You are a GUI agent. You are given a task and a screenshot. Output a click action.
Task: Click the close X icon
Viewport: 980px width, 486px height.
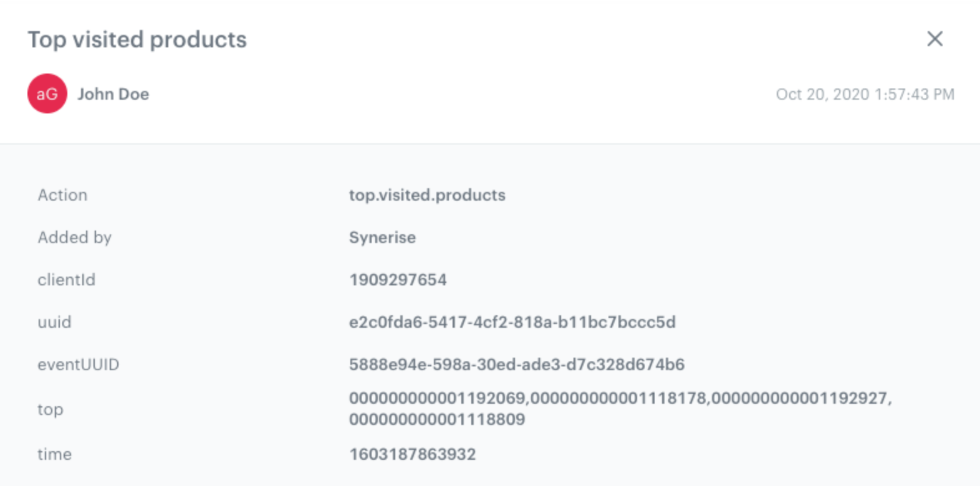[936, 39]
